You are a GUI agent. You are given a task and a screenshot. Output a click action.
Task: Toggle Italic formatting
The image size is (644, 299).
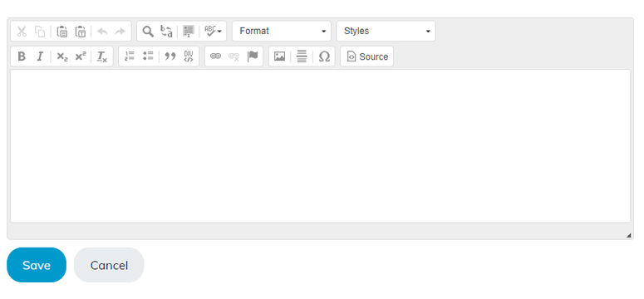[x=40, y=56]
